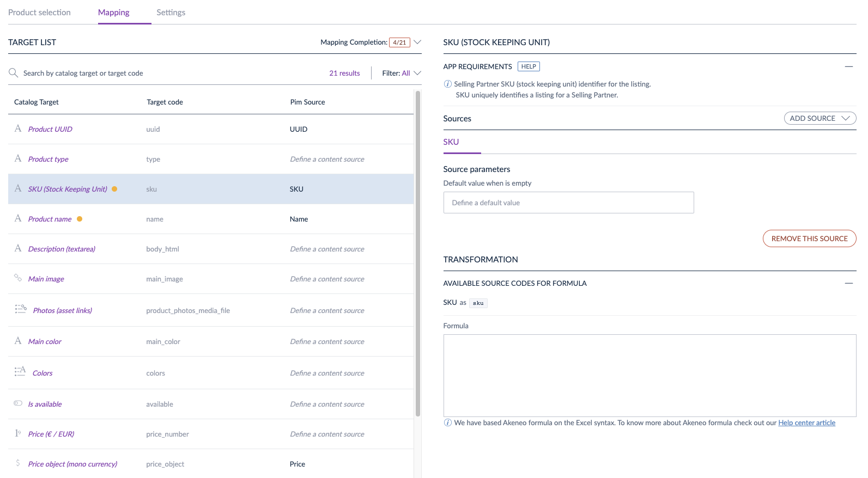
Task: Click the search magnifier icon
Action: pos(14,73)
